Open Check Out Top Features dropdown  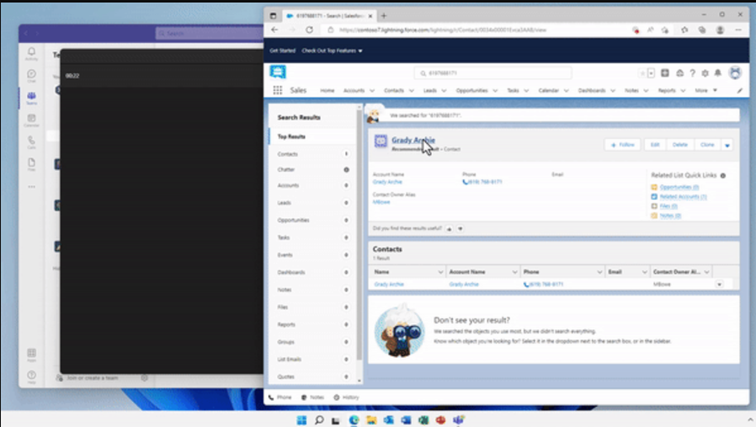coord(332,51)
